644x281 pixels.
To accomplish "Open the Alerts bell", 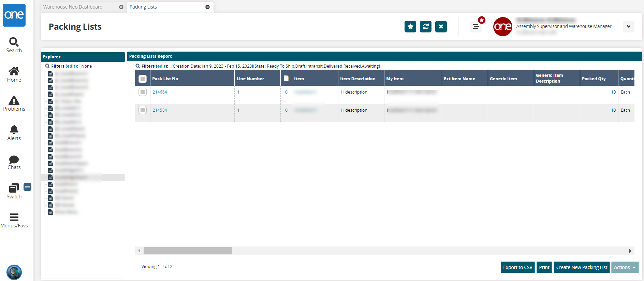I will click(x=14, y=133).
